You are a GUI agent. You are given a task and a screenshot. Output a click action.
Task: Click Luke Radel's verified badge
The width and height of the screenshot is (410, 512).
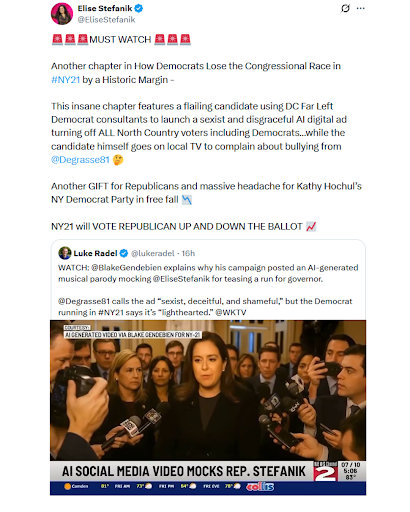pyautogui.click(x=124, y=253)
